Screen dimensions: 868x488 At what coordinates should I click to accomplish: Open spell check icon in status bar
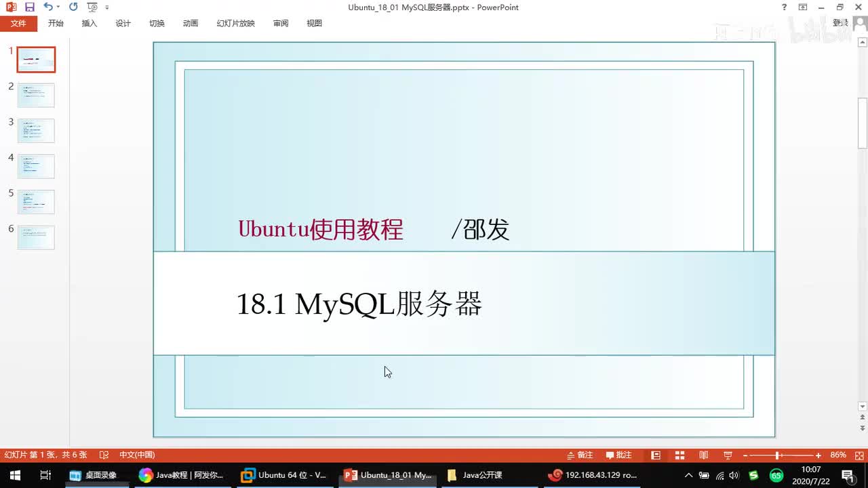(104, 455)
